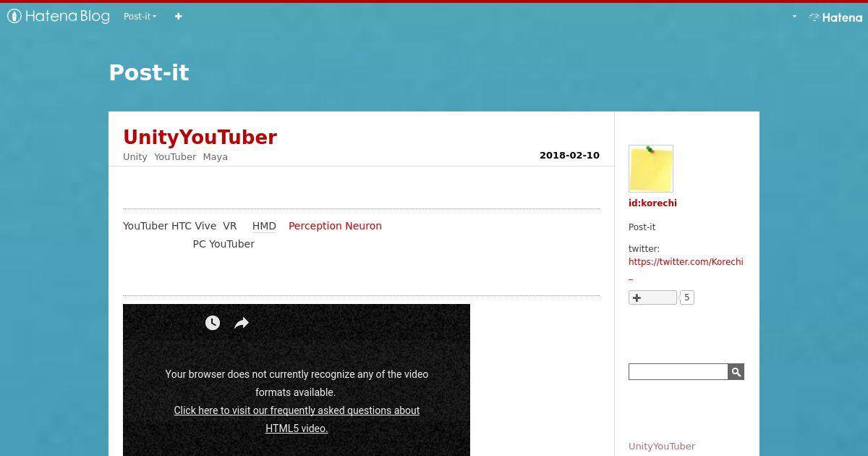Image resolution: width=868 pixels, height=456 pixels.
Task: Select the YouTuber category tag
Action: (175, 156)
